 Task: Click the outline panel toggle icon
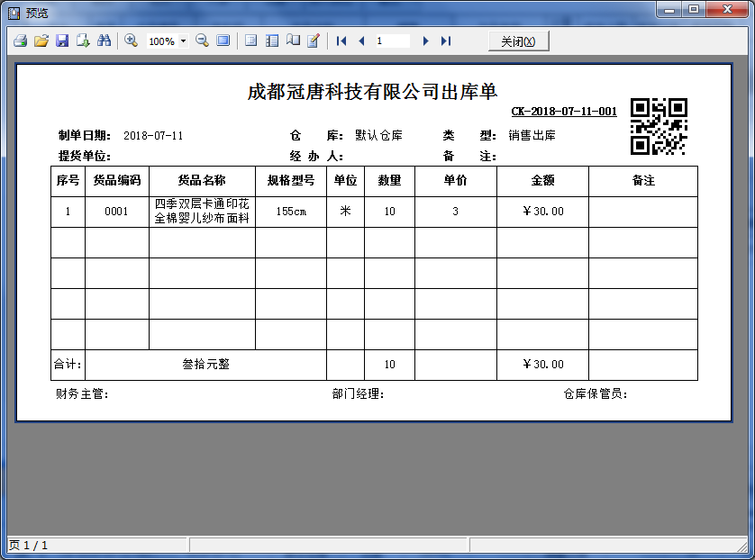pyautogui.click(x=250, y=41)
